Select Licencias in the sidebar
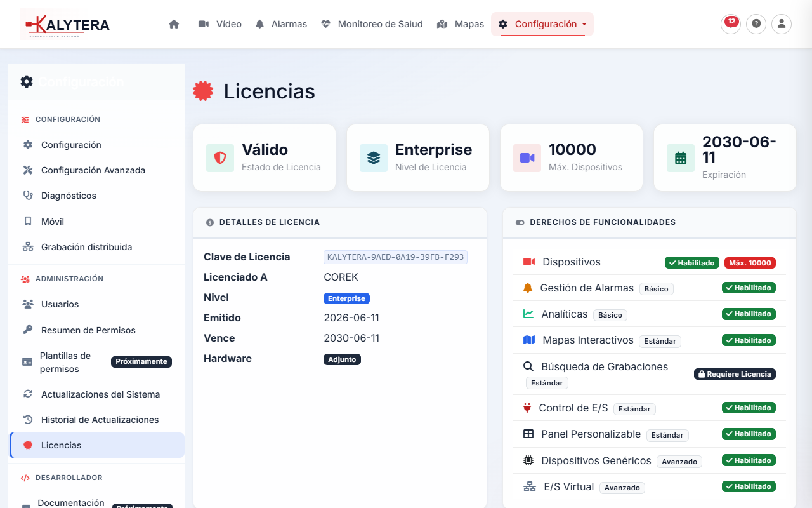Screen dimensions: 812x508 [x=97, y=445]
